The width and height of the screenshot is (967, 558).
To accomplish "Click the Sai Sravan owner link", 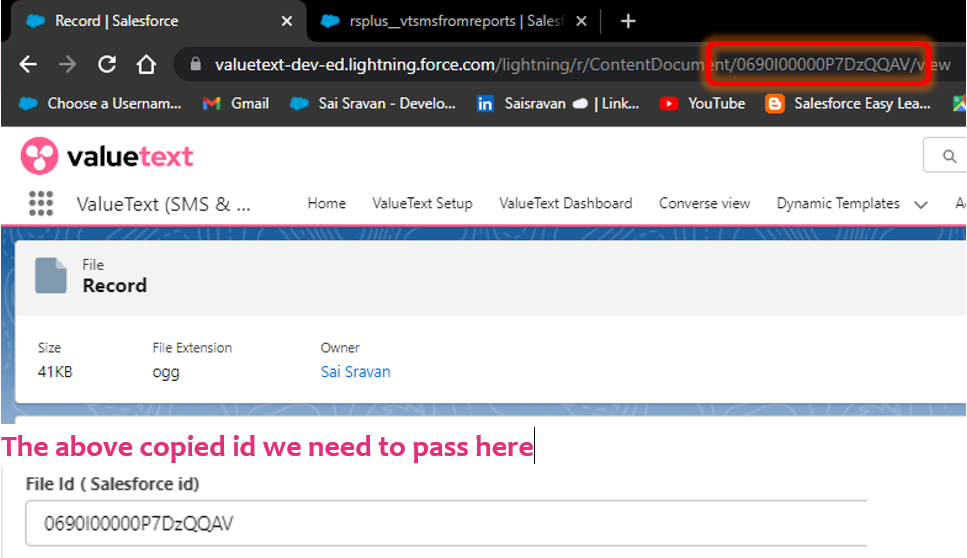I will [355, 372].
